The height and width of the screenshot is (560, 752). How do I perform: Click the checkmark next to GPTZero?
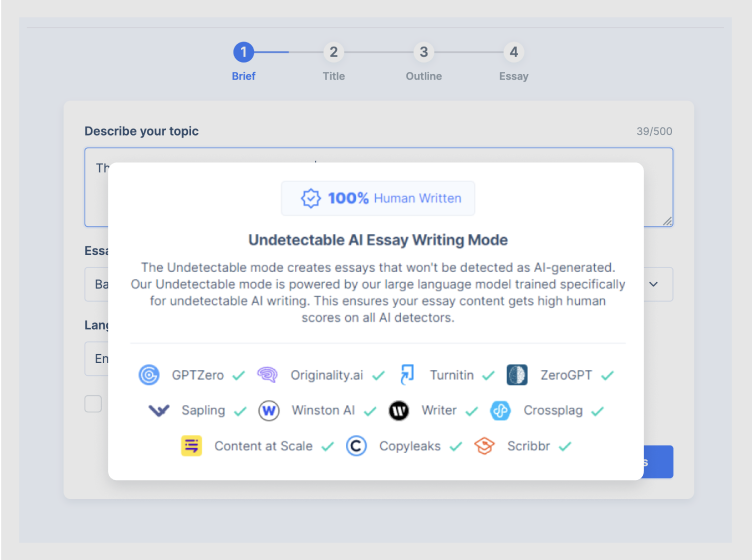tap(239, 375)
